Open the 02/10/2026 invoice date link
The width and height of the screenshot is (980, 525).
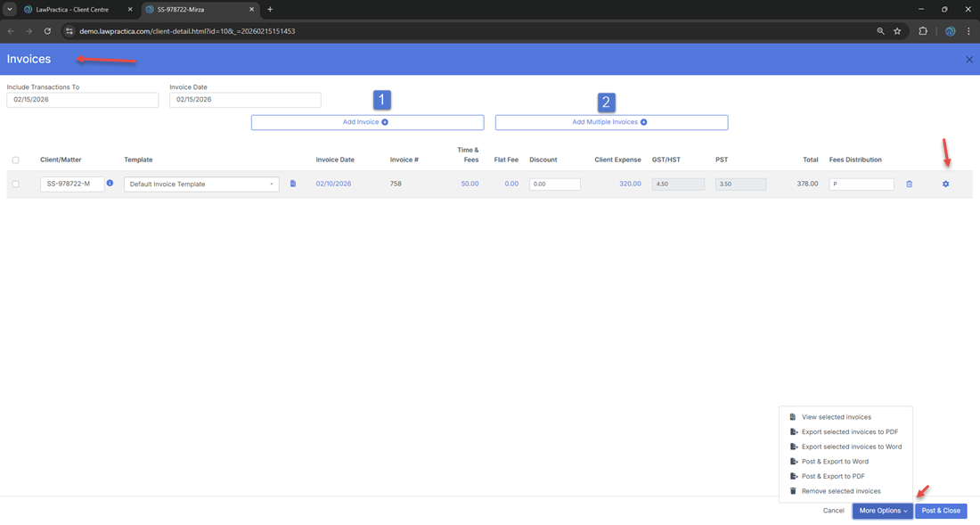coord(333,184)
